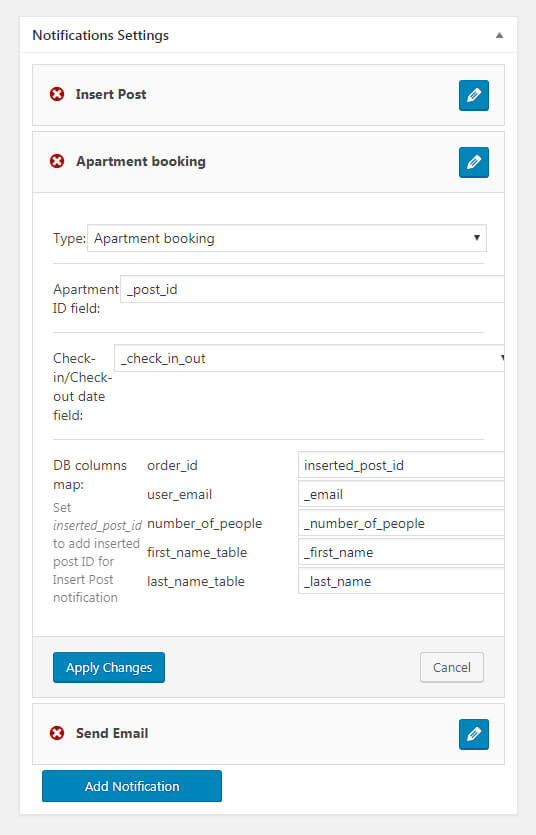Collapse the Notifications Settings panel
The height and width of the screenshot is (835, 536).
499,35
